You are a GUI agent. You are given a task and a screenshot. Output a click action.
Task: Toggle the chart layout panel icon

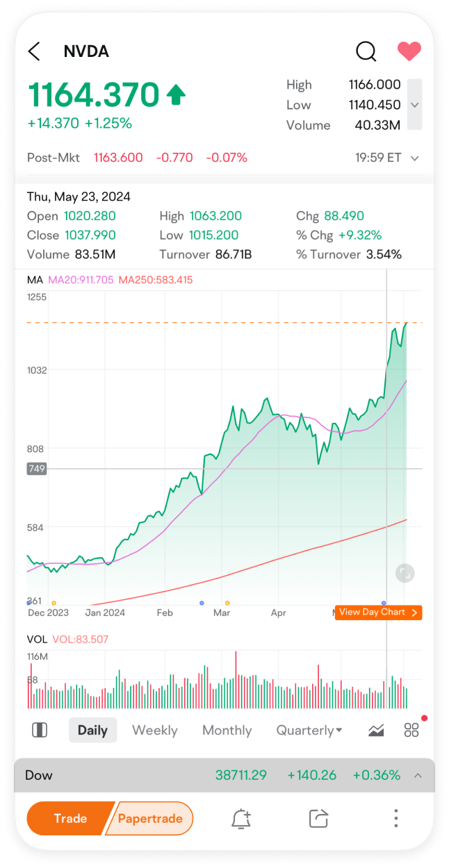40,730
